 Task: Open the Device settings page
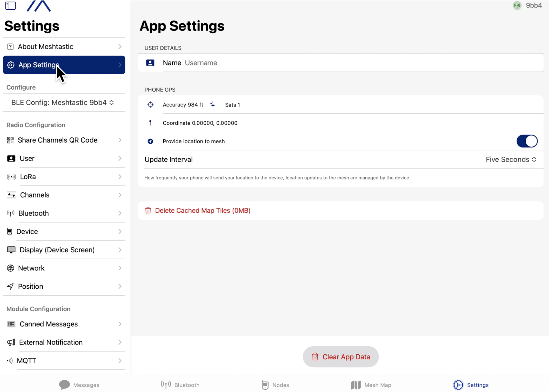tap(64, 232)
